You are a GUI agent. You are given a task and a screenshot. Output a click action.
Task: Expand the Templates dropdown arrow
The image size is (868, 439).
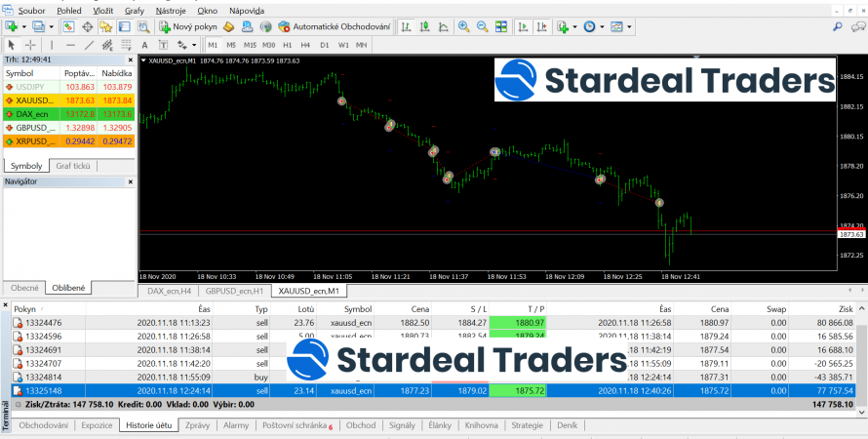[629, 26]
